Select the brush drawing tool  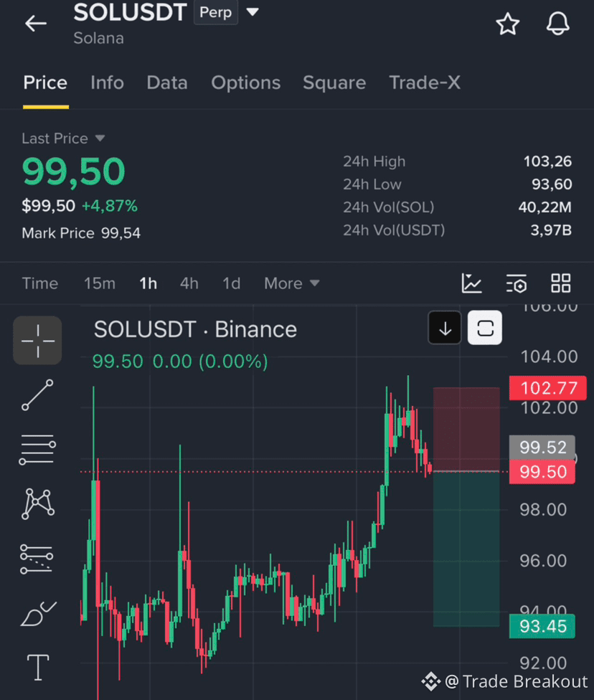(39, 614)
